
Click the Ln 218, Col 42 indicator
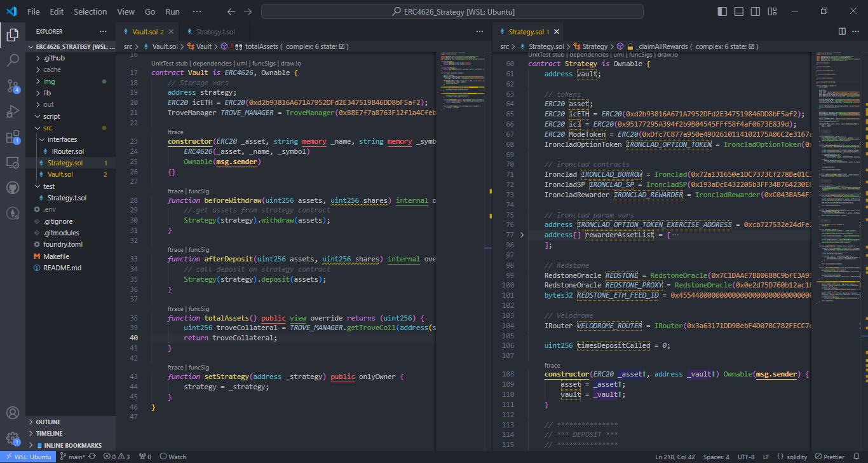coord(675,457)
